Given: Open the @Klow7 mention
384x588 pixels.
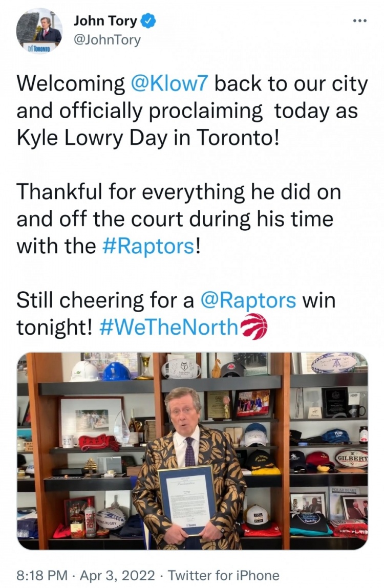Looking at the screenshot, I should pyautogui.click(x=168, y=83).
